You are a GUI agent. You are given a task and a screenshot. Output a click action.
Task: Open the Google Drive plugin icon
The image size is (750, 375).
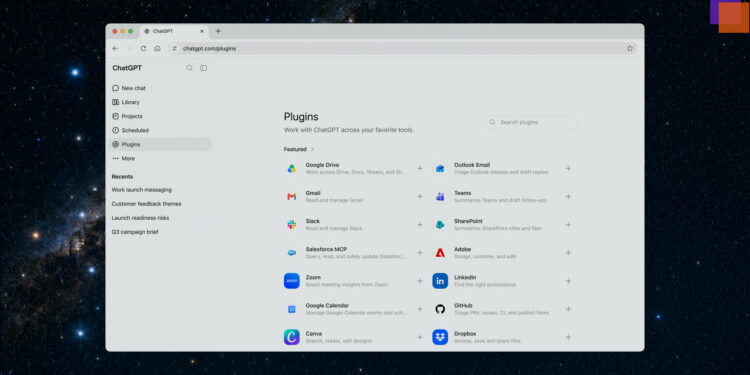[291, 168]
